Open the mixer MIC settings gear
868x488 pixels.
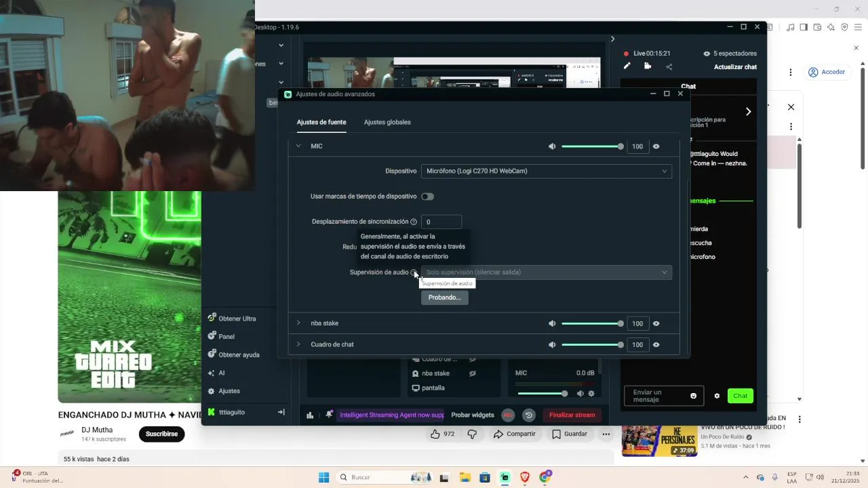(x=591, y=394)
